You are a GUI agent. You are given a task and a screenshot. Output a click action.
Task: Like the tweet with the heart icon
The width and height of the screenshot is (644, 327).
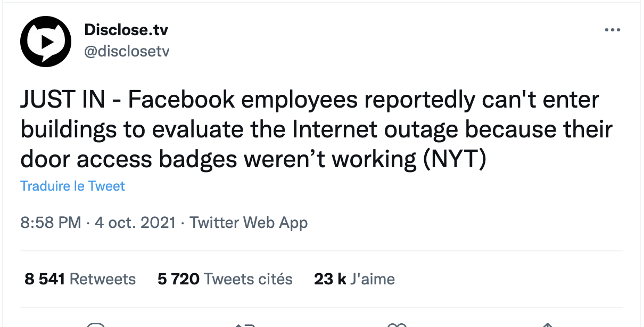coord(397,324)
